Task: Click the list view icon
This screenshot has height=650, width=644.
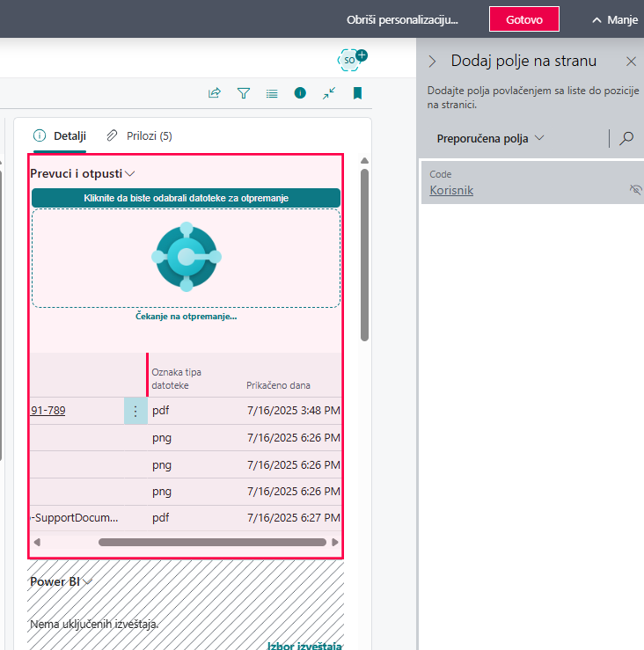Action: tap(272, 93)
